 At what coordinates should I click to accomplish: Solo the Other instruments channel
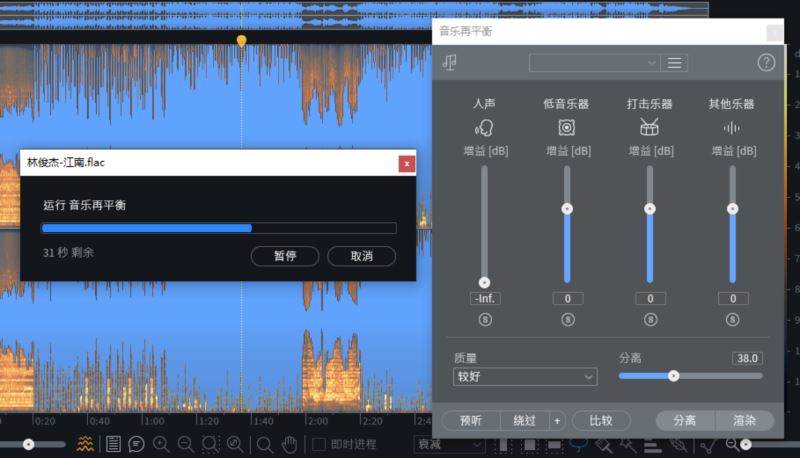click(x=733, y=320)
